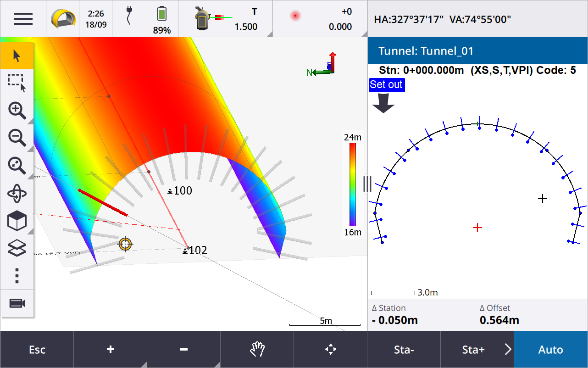Screen dimensions: 588x368
Task: Click the red laser target indicator
Action: [x=295, y=16]
